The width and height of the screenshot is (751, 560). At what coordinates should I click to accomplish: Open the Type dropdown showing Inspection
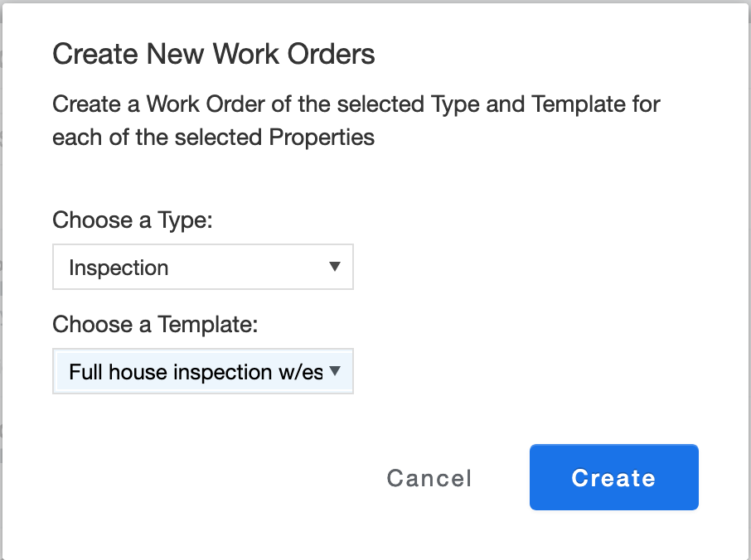(x=202, y=267)
